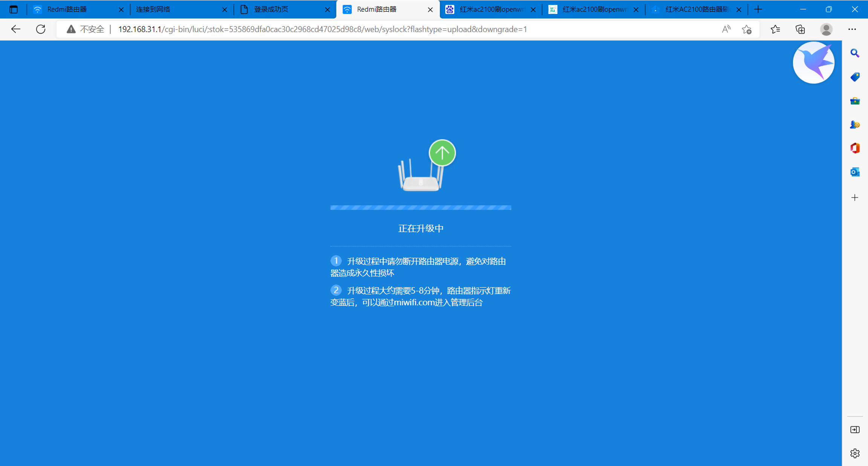This screenshot has width=868, height=466.
Task: Click the browser back arrow
Action: click(x=15, y=29)
